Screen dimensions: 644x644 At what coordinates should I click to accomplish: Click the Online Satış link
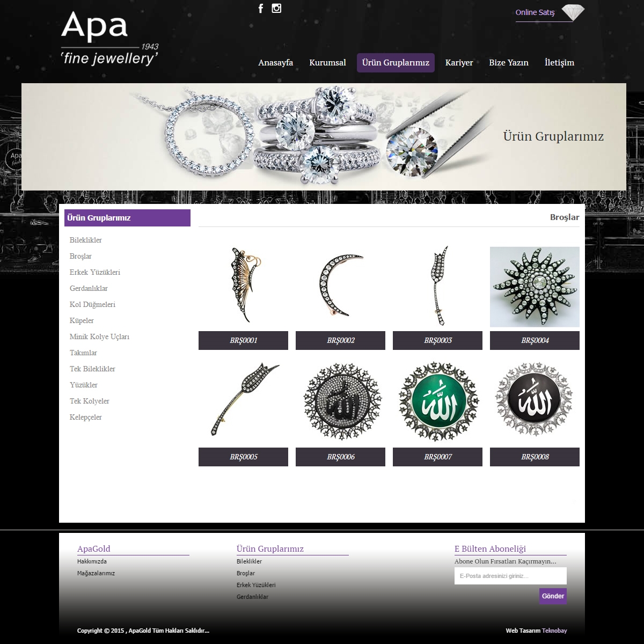(x=535, y=12)
